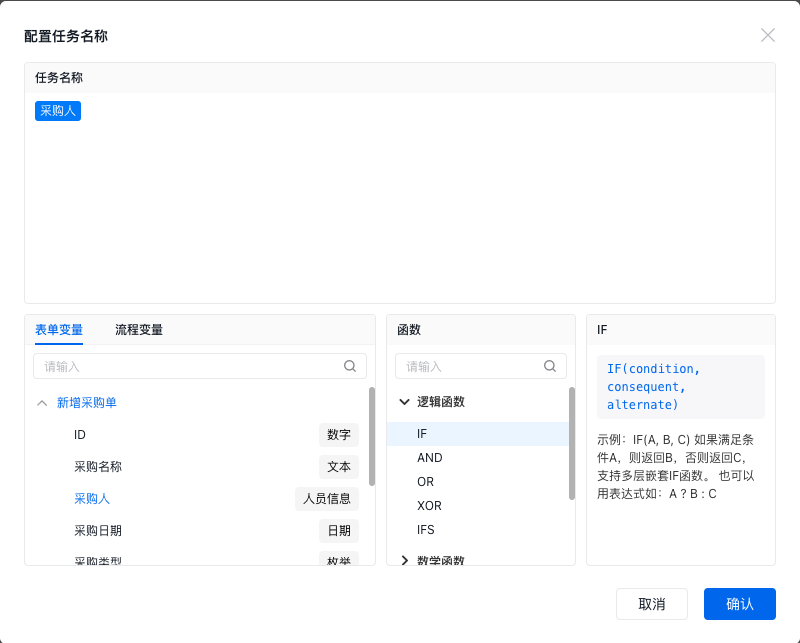Insert the 采购日期 date variable
The image size is (800, 643).
(x=98, y=531)
